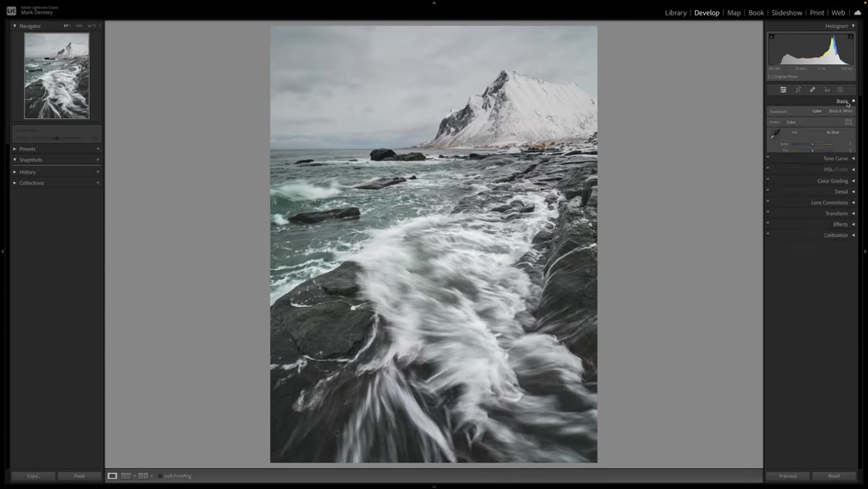868x489 pixels.
Task: Click the Previous button
Action: click(788, 476)
